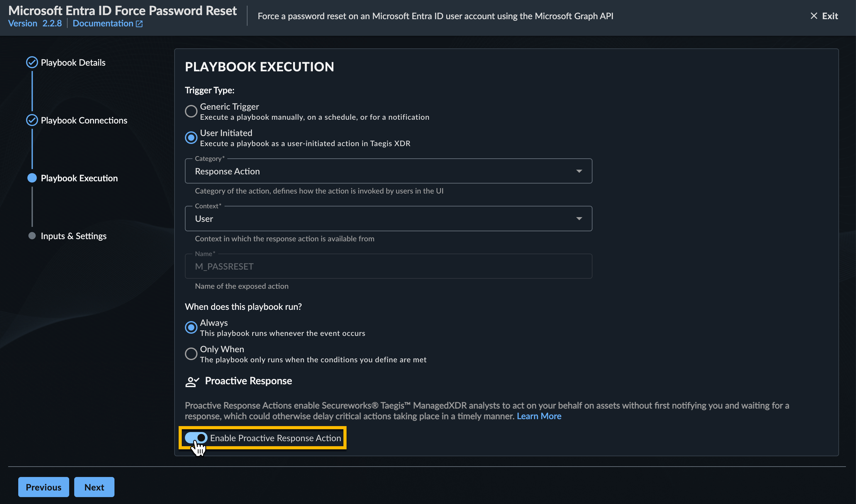Click the Playbook Execution step circle icon
This screenshot has width=856, height=504.
pos(32,178)
